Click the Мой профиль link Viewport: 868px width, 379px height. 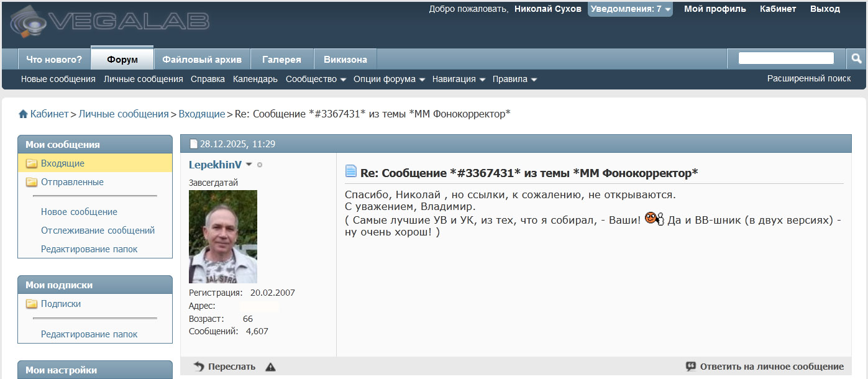[x=715, y=9]
